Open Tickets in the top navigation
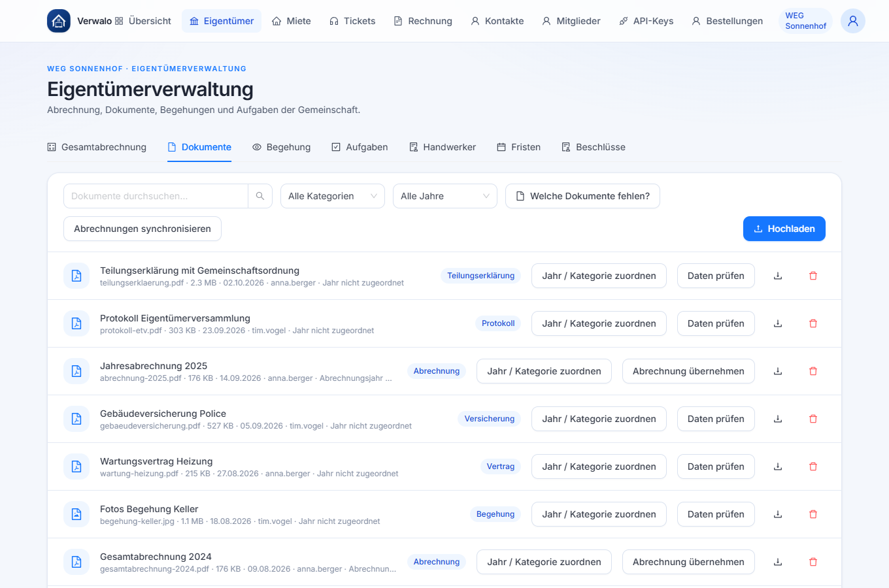The width and height of the screenshot is (889, 588). (352, 21)
